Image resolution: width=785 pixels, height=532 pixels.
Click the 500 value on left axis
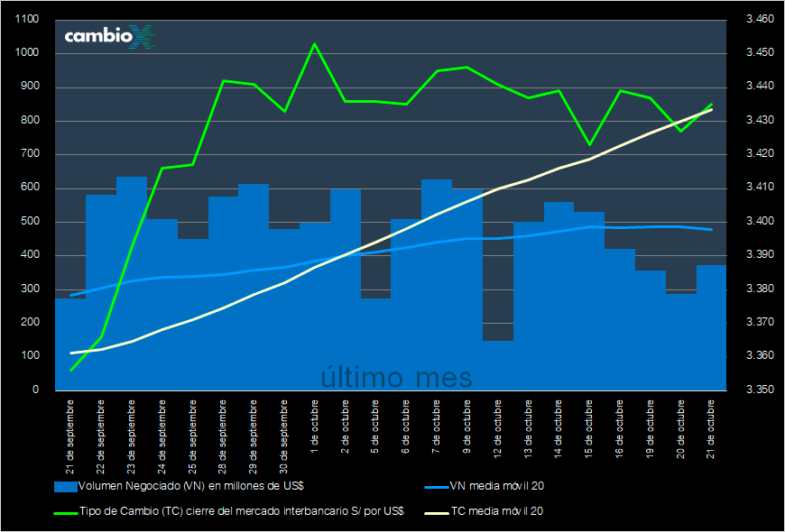point(30,222)
